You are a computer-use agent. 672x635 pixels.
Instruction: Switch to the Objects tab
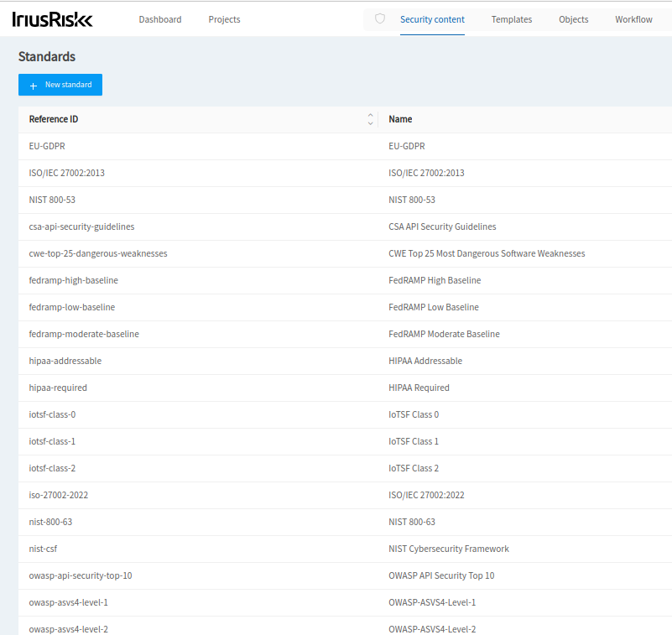573,19
